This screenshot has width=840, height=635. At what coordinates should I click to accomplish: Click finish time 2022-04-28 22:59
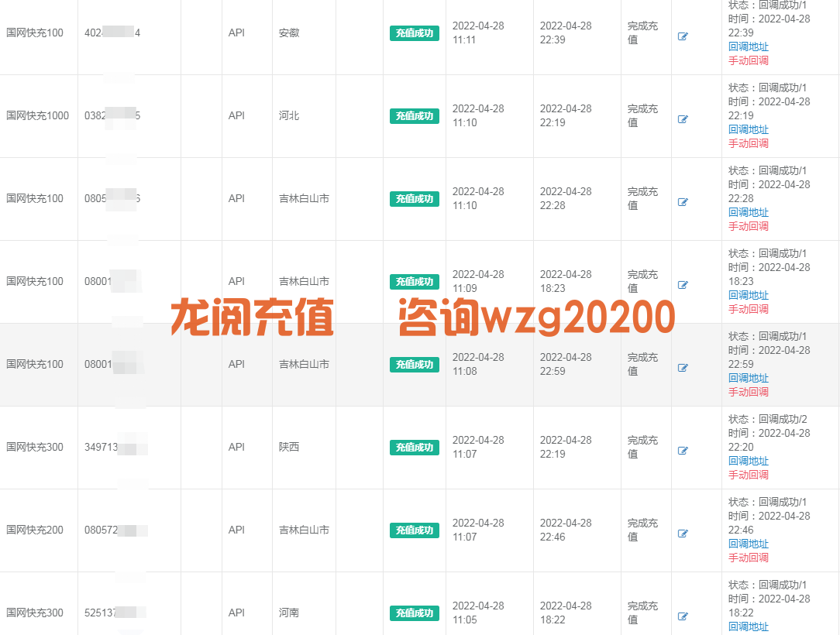point(566,364)
